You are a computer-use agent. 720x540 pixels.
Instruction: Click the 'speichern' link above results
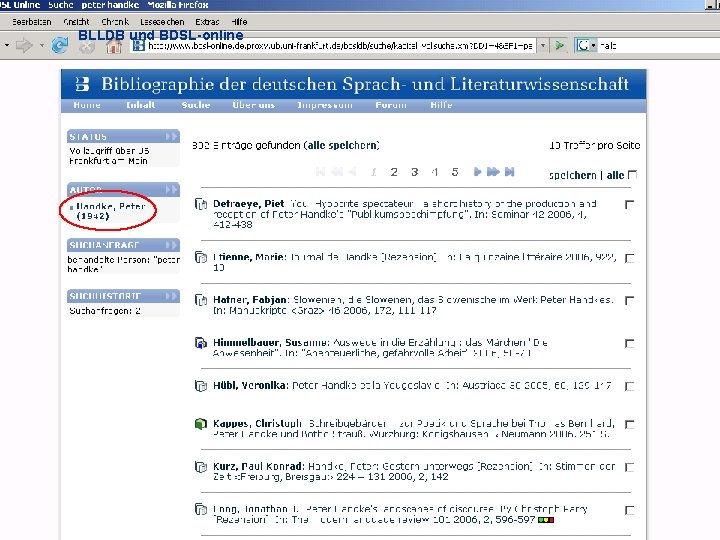(x=573, y=175)
